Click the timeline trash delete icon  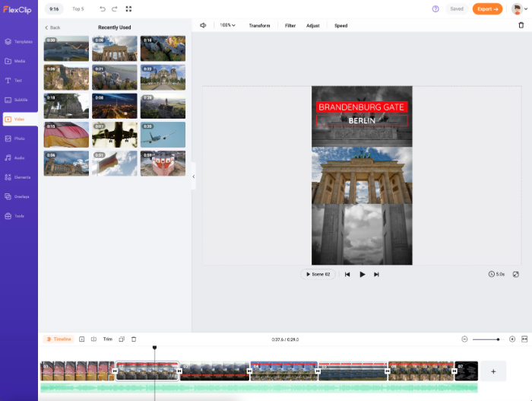click(134, 339)
